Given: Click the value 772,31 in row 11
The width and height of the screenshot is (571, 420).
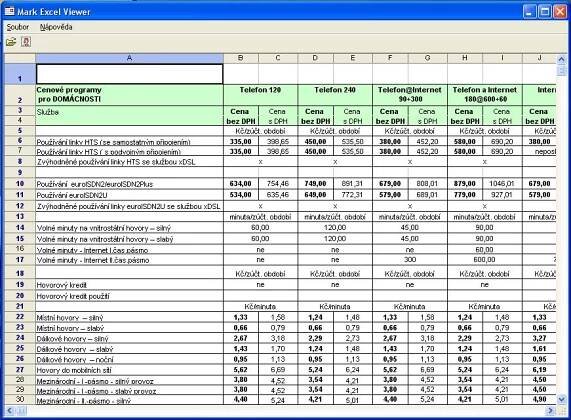Looking at the screenshot, I should tap(353, 195).
